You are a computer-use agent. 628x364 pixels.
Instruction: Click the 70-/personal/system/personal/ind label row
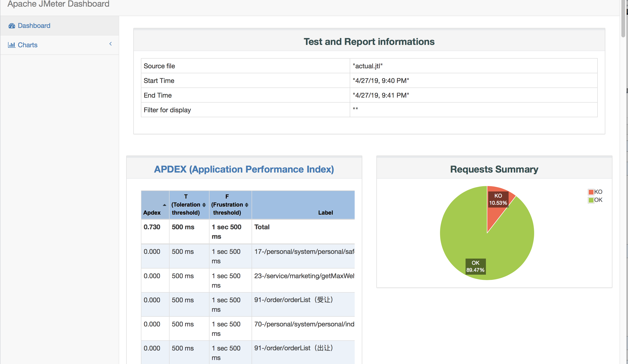(304, 324)
